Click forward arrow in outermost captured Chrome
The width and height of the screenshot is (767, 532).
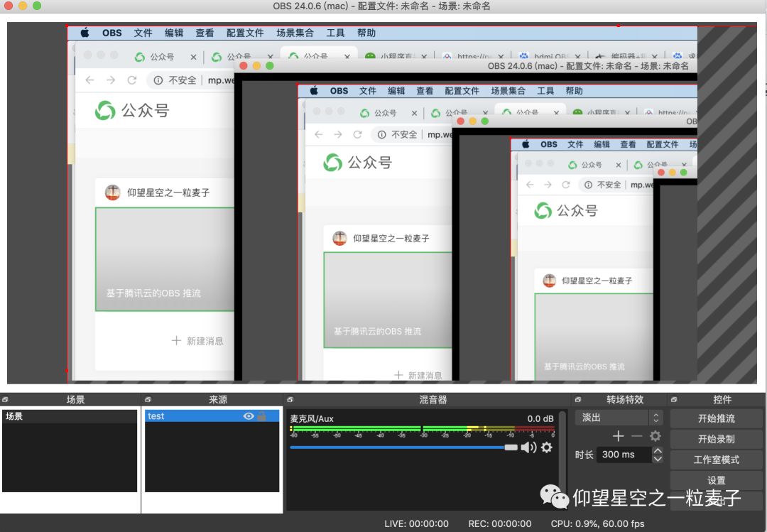111,80
